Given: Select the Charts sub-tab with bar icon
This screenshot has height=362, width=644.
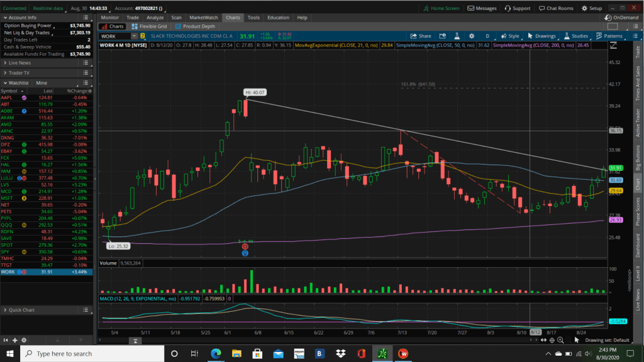Looking at the screenshot, I should point(112,26).
